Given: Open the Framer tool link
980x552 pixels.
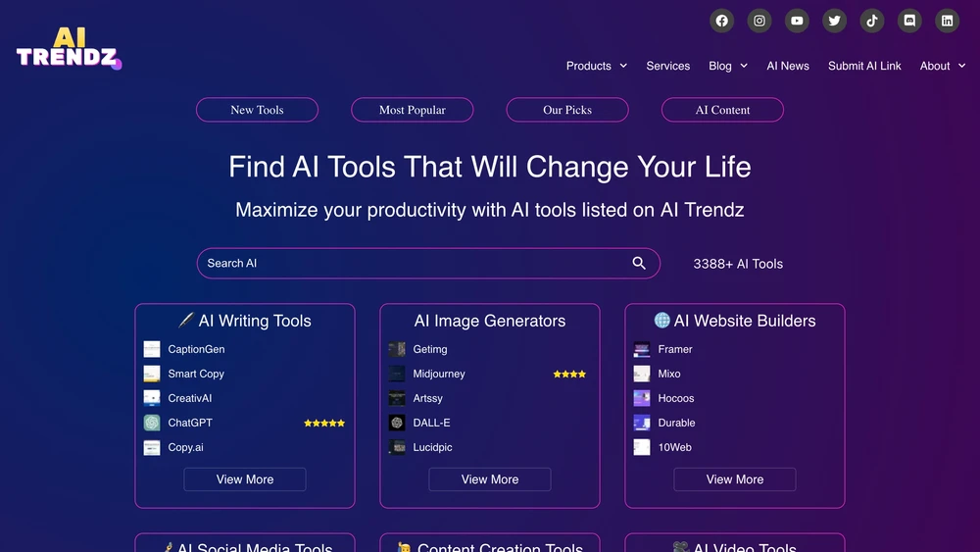Looking at the screenshot, I should pyautogui.click(x=675, y=349).
